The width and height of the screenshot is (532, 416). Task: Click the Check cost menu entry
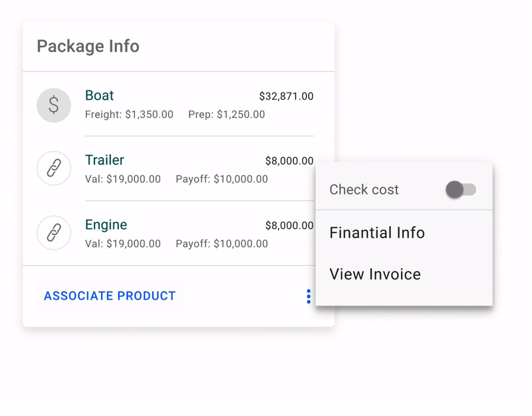tap(363, 190)
